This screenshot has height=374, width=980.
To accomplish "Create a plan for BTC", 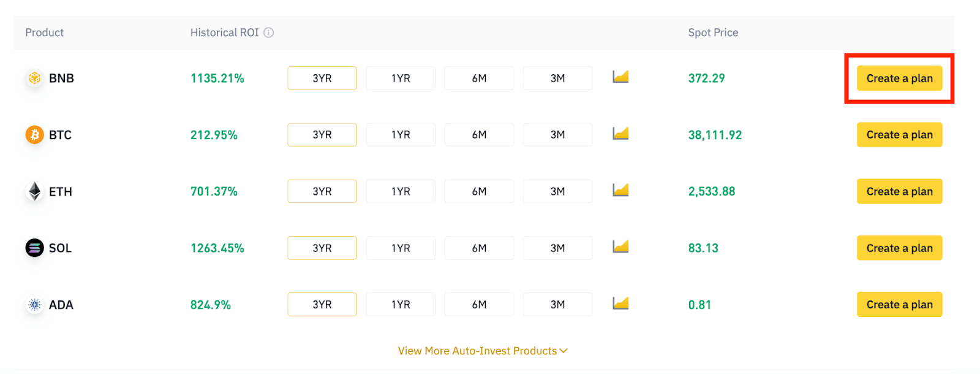I will click(x=899, y=135).
